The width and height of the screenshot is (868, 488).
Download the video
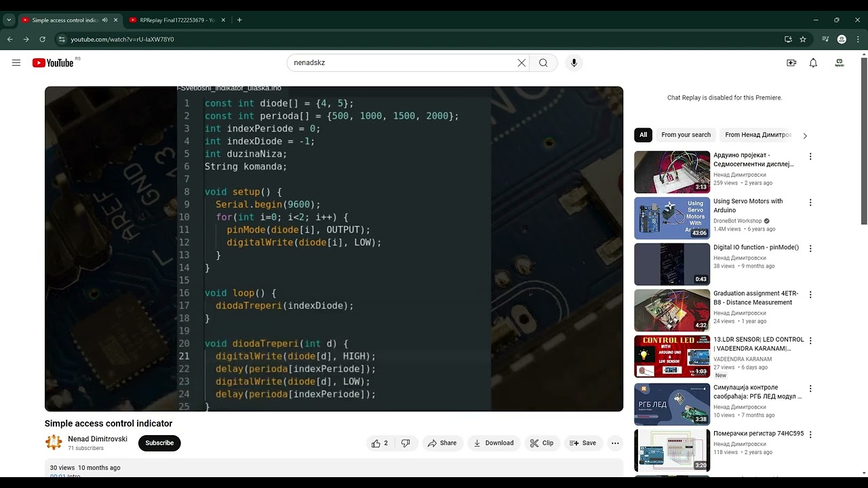click(x=494, y=443)
